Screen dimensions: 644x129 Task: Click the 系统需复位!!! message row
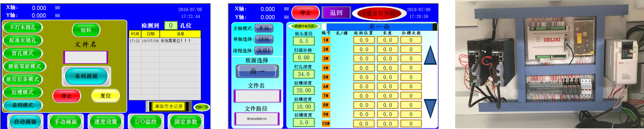coord(165,41)
